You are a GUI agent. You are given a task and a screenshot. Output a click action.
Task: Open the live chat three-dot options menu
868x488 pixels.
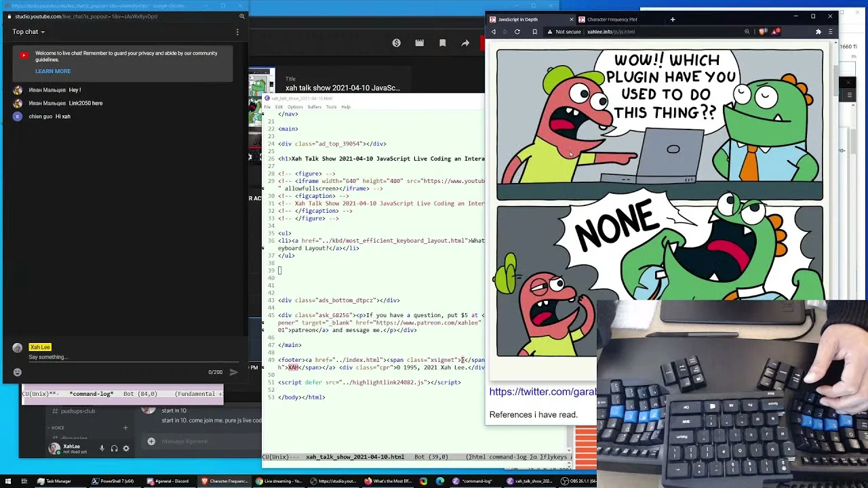[x=237, y=32]
